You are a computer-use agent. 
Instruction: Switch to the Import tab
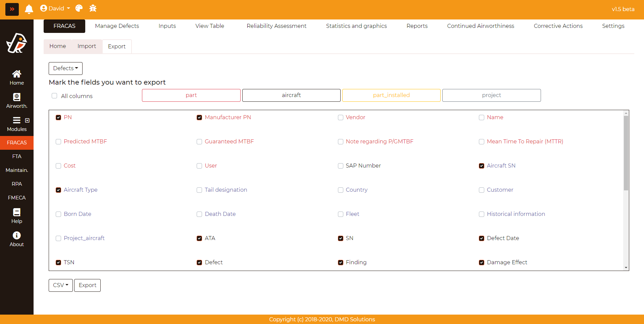point(87,46)
